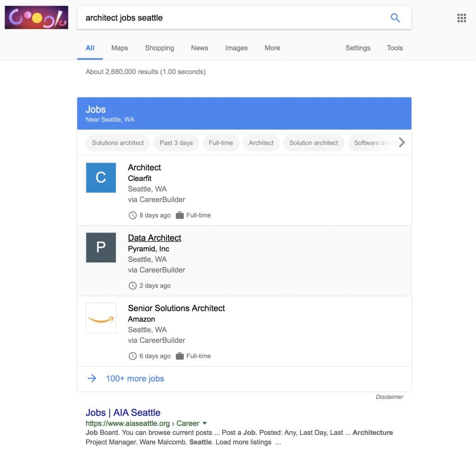This screenshot has height=455, width=476.
Task: Switch to the Images tab
Action: coord(236,48)
